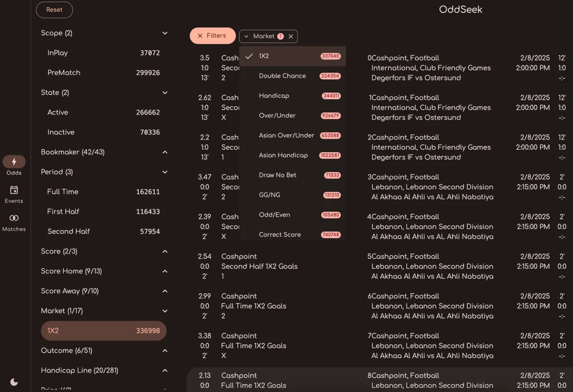Viewport: 573px width, 392px height.
Task: Collapse the Scope filter section
Action: (x=165, y=33)
